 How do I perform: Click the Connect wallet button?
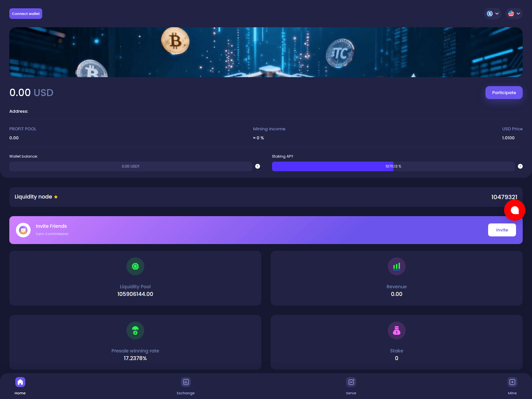(26, 14)
